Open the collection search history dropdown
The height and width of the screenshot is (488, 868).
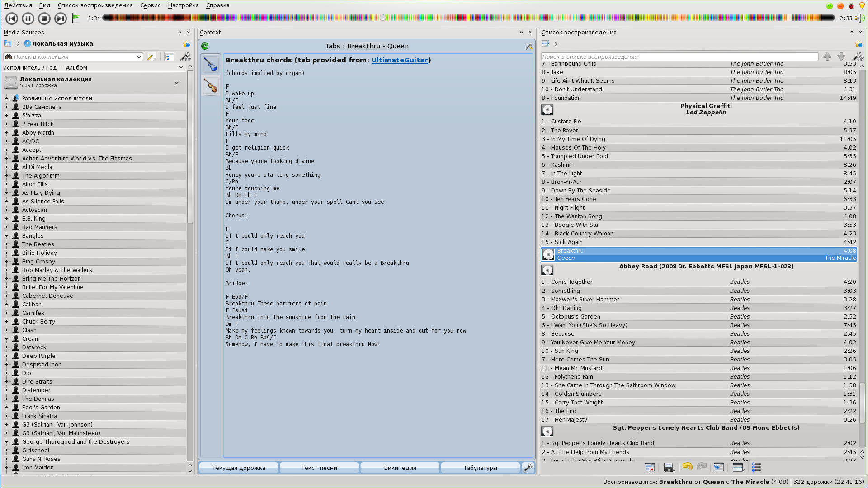[139, 57]
